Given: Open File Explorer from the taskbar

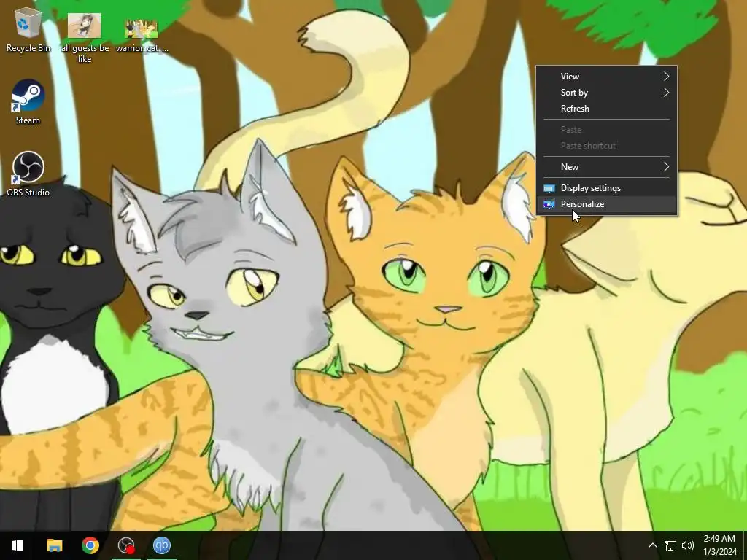Looking at the screenshot, I should click(54, 545).
